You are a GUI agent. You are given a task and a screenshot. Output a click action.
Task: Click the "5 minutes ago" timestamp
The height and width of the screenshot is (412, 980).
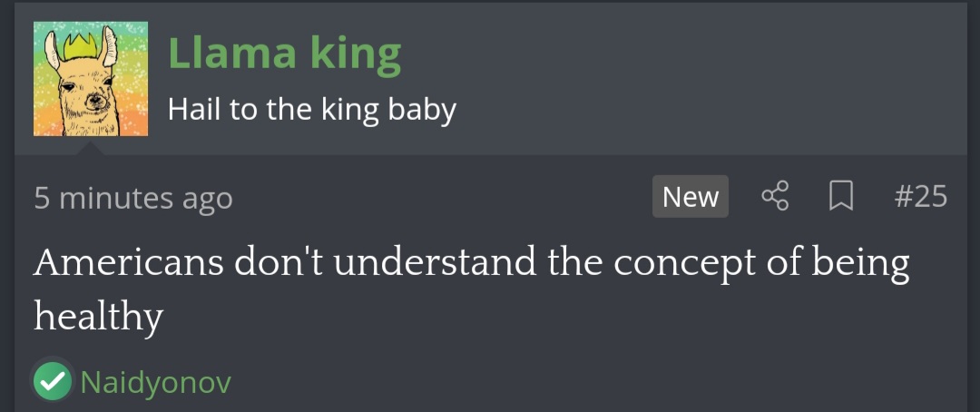click(133, 198)
